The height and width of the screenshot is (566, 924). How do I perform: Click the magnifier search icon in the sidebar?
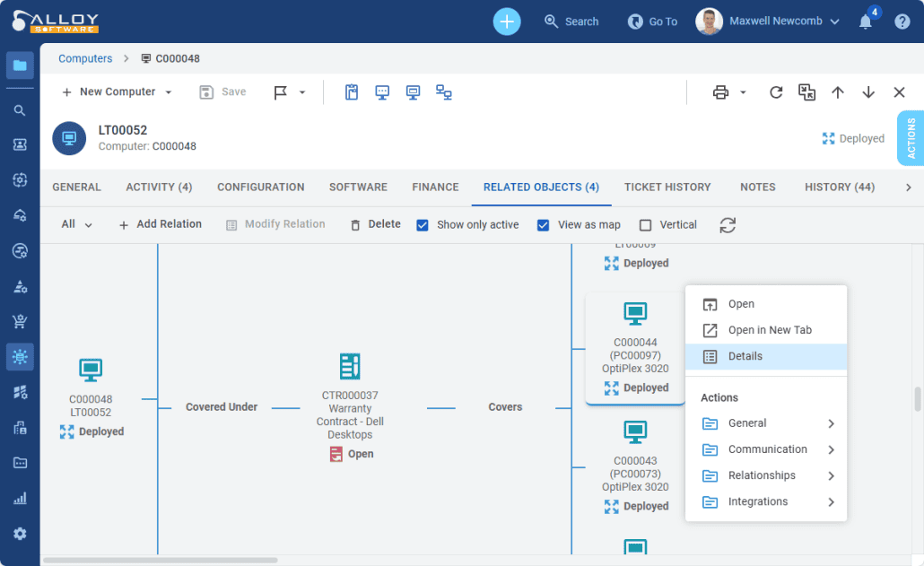tap(20, 109)
